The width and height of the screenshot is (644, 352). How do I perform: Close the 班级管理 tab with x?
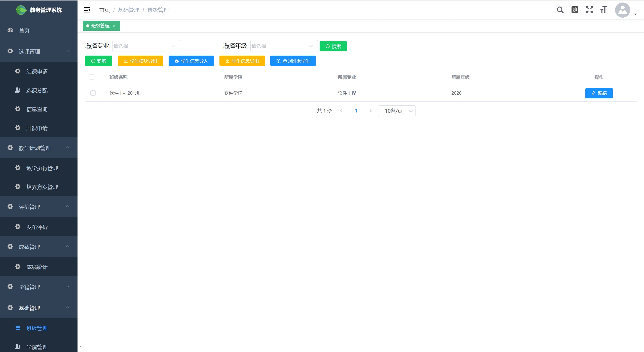[114, 26]
